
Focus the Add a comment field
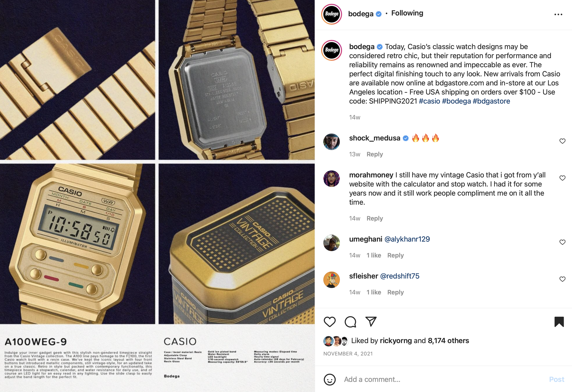[443, 379]
